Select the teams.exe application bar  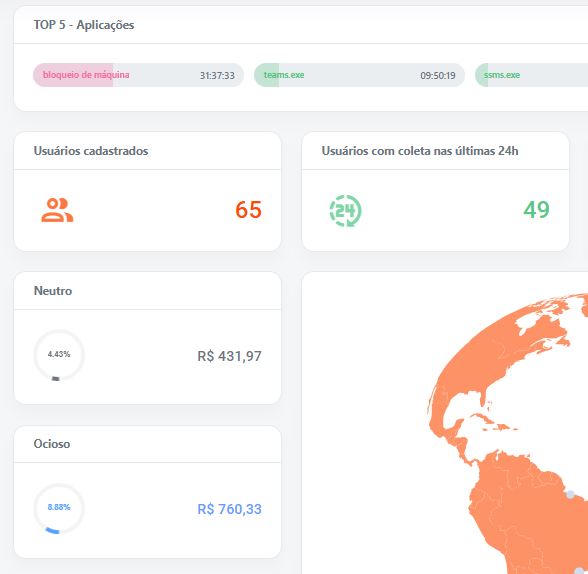coord(359,75)
